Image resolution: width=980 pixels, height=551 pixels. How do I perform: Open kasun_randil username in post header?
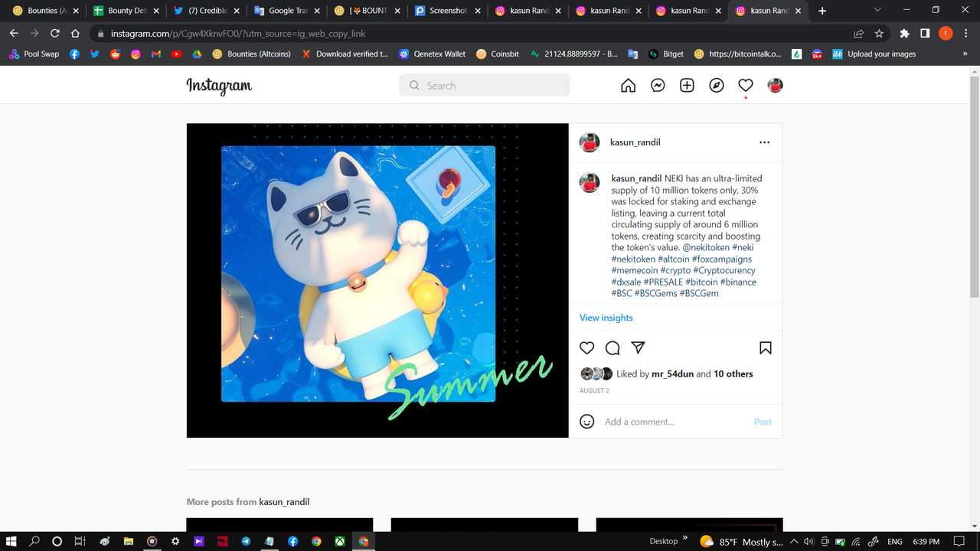click(x=635, y=142)
